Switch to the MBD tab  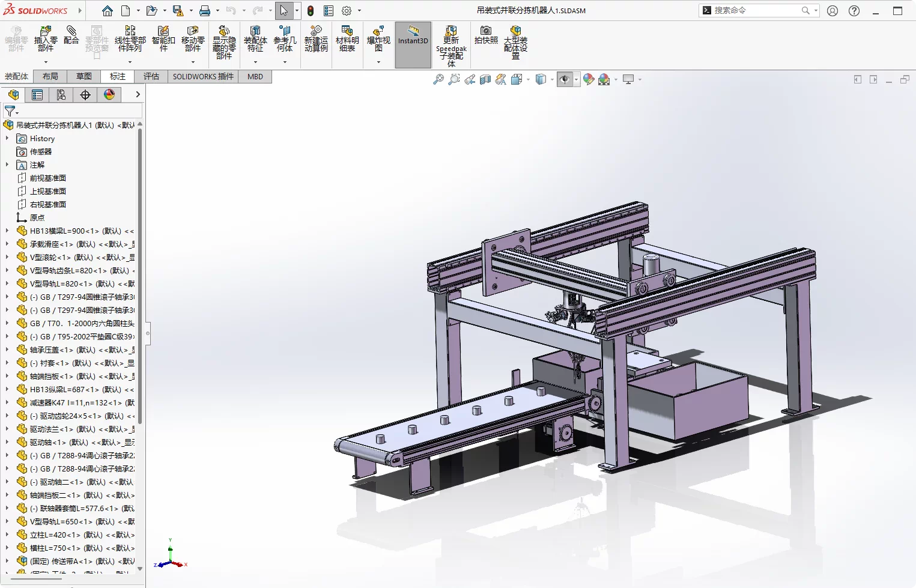point(255,76)
